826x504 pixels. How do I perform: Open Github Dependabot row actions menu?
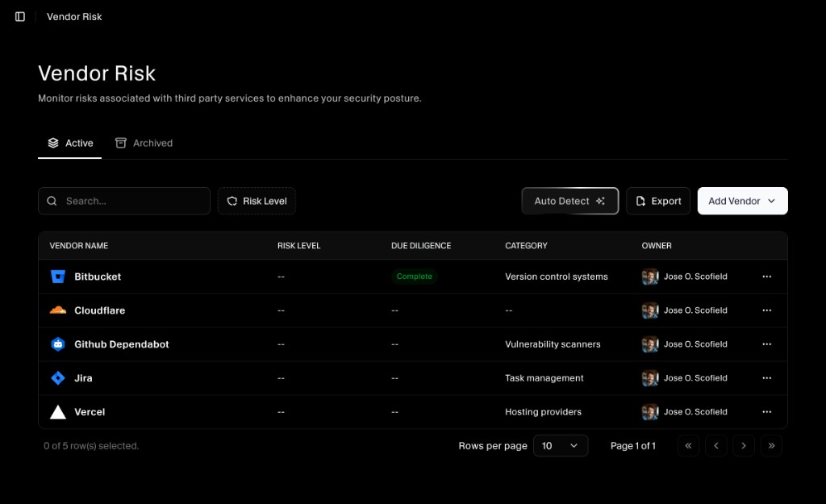point(766,344)
